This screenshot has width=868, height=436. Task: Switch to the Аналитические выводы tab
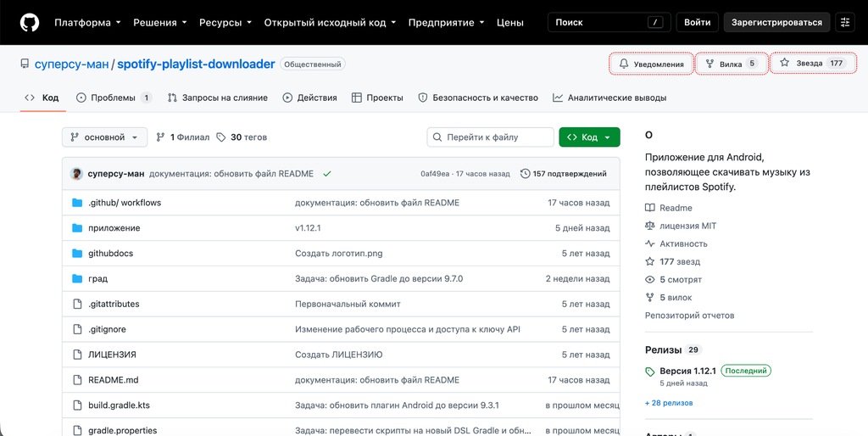coord(609,98)
